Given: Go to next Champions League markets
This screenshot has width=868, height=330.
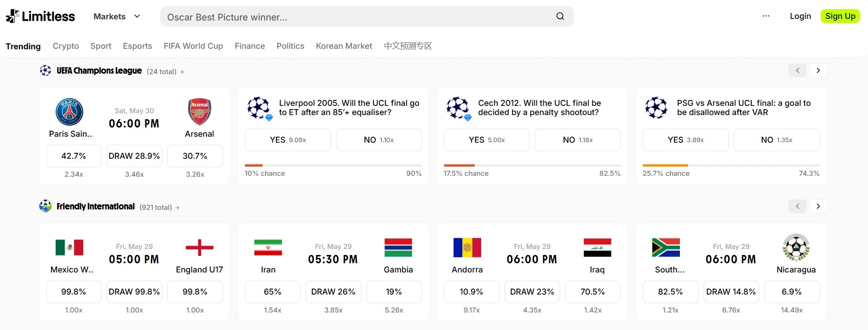Looking at the screenshot, I should (x=818, y=70).
